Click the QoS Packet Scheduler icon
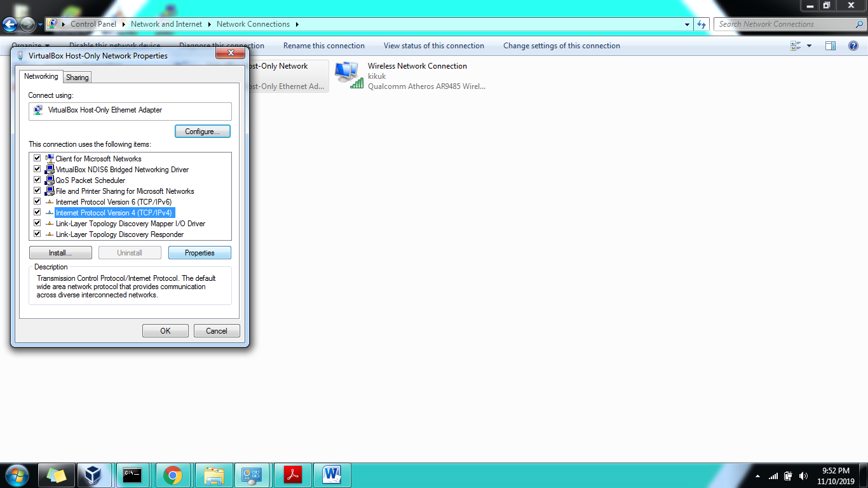Image resolution: width=868 pixels, height=488 pixels. pos(50,180)
